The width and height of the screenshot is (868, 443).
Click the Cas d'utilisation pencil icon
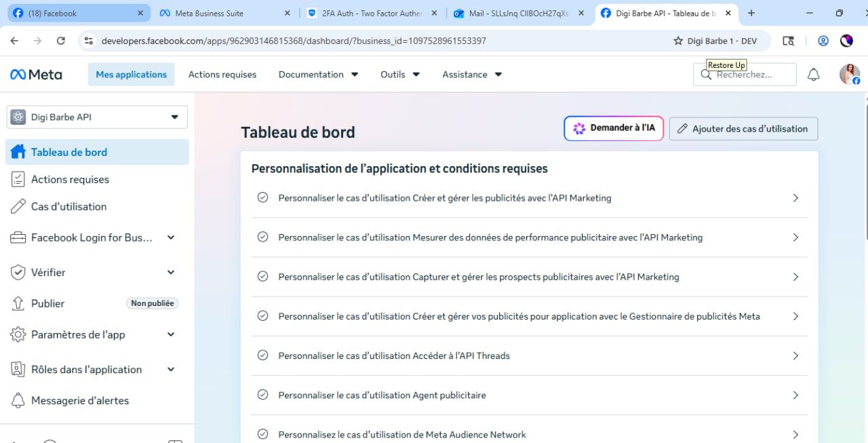[18, 206]
